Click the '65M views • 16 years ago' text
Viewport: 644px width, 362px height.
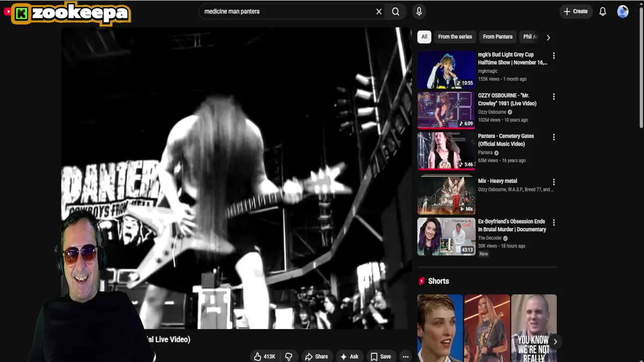point(502,160)
